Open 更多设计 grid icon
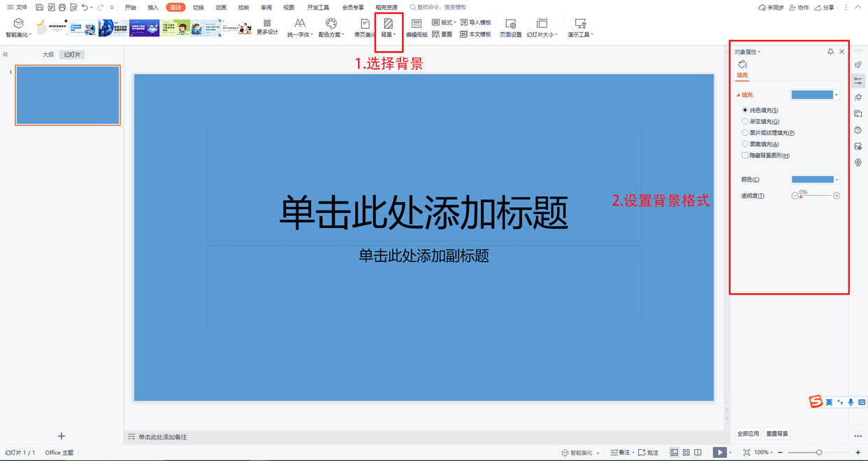This screenshot has height=461, width=868. point(267,27)
